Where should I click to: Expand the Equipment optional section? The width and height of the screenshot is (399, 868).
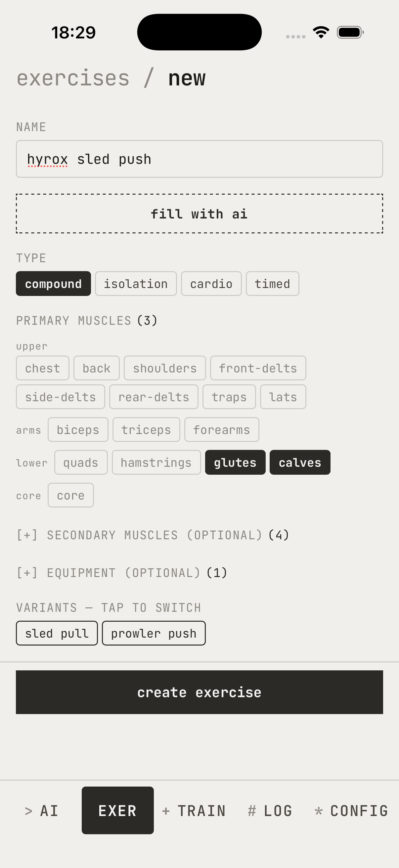coord(122,573)
